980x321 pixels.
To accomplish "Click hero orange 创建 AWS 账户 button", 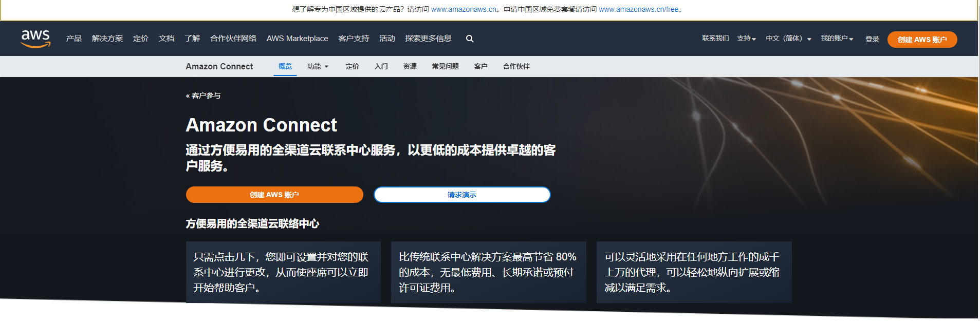I will [274, 195].
